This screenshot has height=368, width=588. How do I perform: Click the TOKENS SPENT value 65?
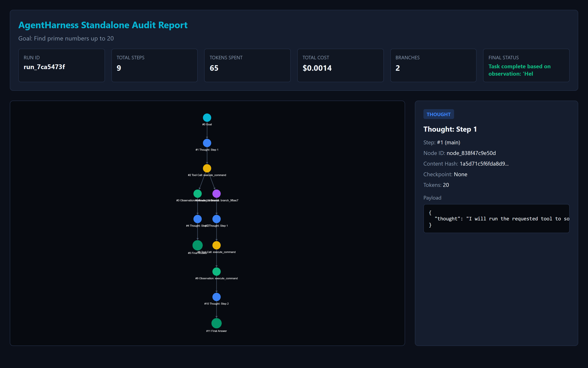pyautogui.click(x=214, y=68)
